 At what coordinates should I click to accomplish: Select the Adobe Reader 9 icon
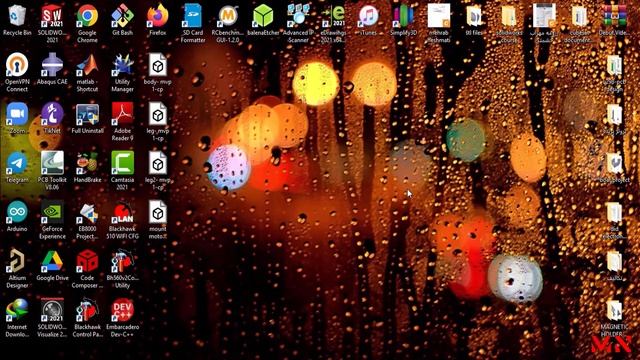click(x=122, y=114)
